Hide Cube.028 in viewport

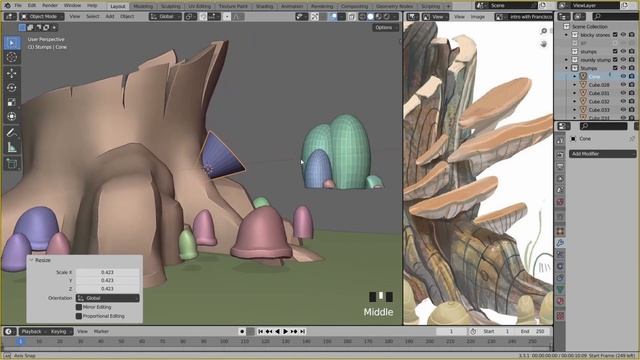(623, 84)
